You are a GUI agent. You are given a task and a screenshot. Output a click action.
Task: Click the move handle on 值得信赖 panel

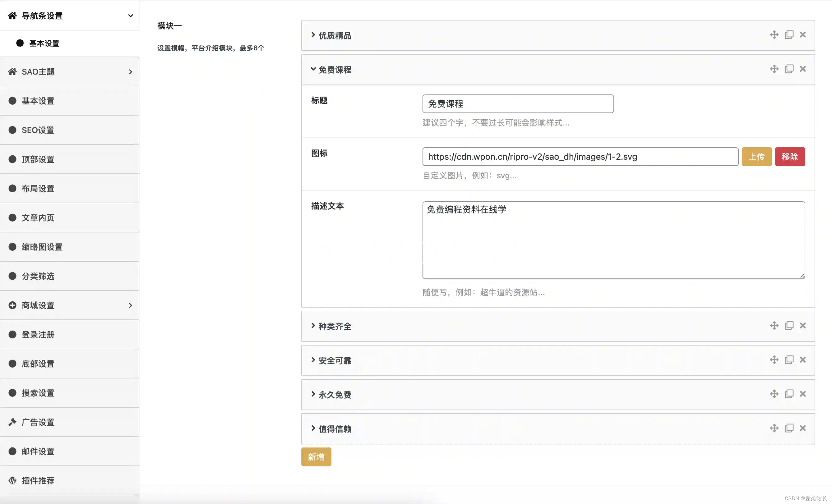click(774, 428)
